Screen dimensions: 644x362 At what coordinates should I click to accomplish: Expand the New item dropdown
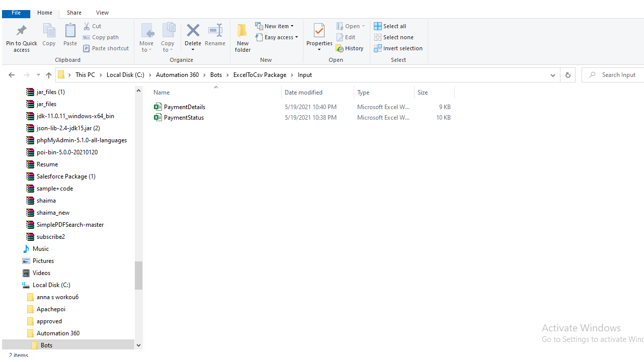(x=275, y=26)
